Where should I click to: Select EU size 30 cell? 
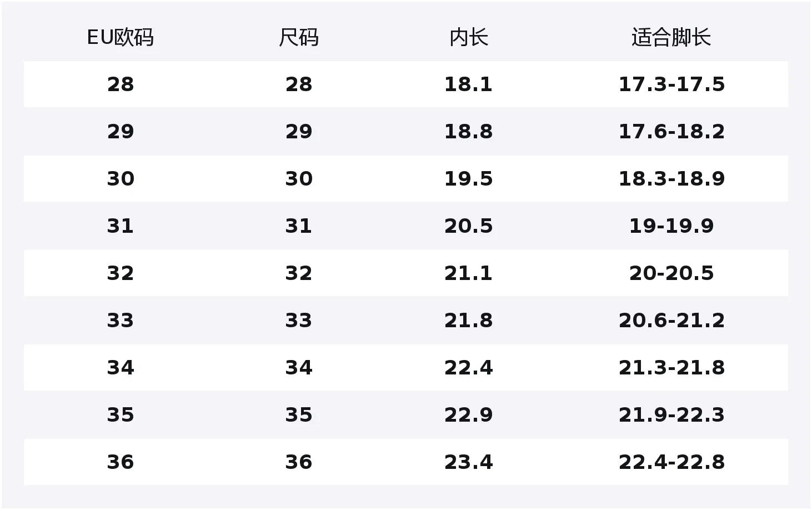click(x=121, y=179)
